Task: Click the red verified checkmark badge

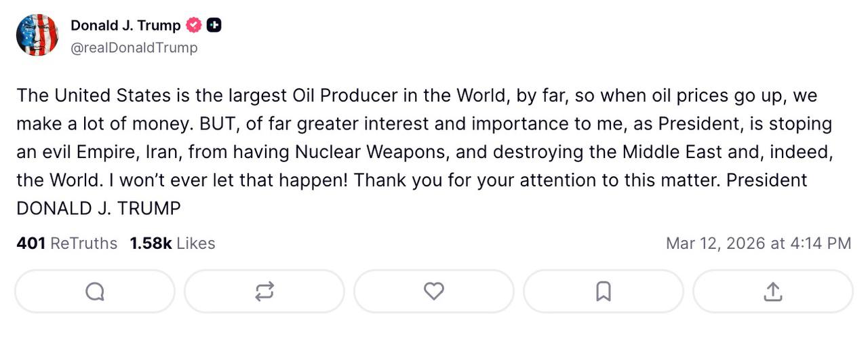Action: click(x=194, y=26)
